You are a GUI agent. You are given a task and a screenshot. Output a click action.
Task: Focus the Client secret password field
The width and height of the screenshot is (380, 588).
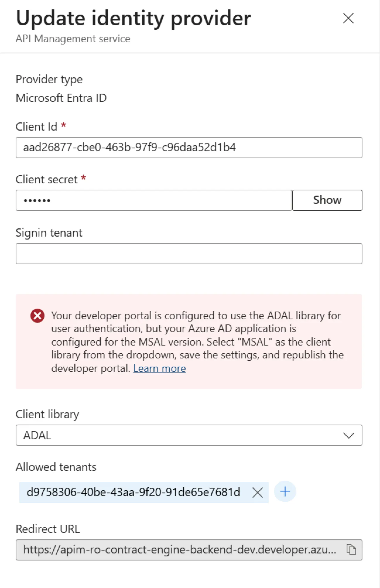pos(154,200)
